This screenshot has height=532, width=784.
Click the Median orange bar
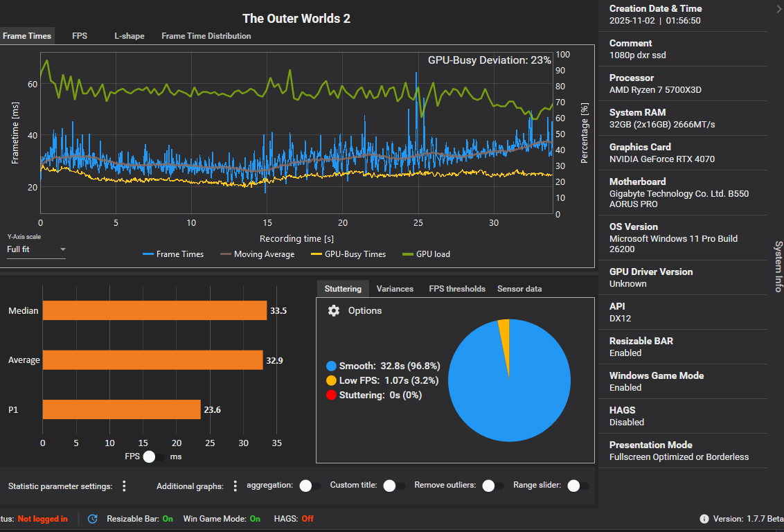(154, 310)
